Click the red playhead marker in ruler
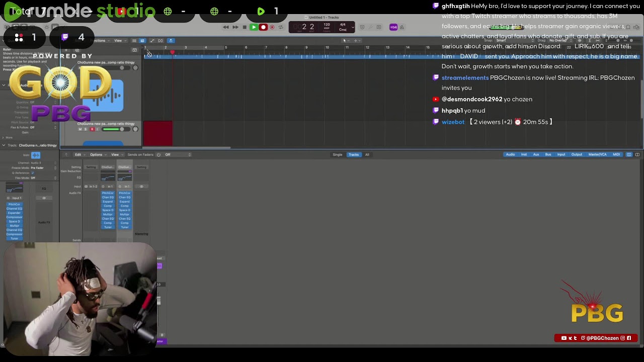 [172, 52]
